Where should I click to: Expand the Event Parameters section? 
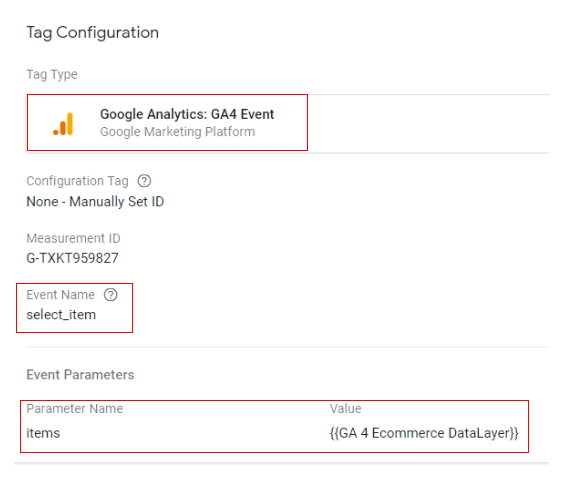click(x=80, y=375)
